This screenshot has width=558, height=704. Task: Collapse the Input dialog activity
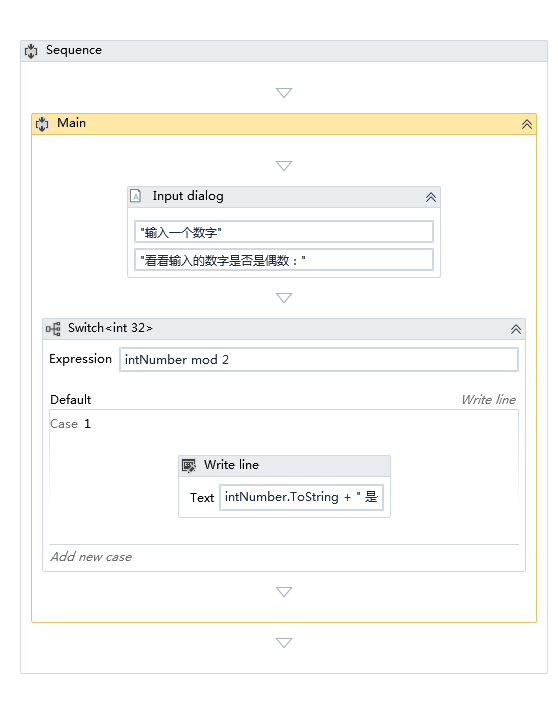(x=431, y=197)
